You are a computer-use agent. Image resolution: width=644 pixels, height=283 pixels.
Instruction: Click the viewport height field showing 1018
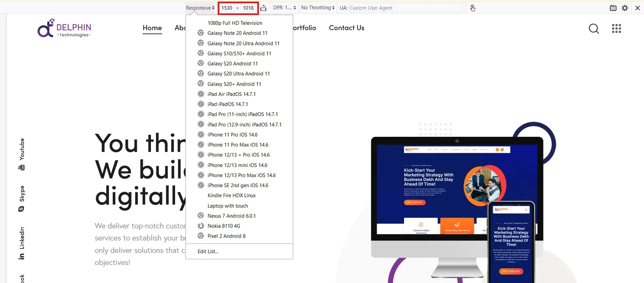click(x=248, y=8)
